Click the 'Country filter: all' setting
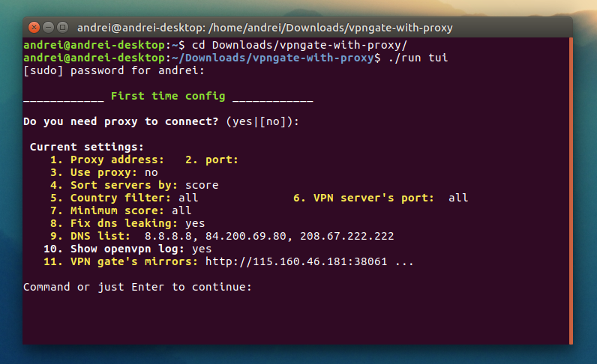The height and width of the screenshot is (364, 597). tap(124, 198)
